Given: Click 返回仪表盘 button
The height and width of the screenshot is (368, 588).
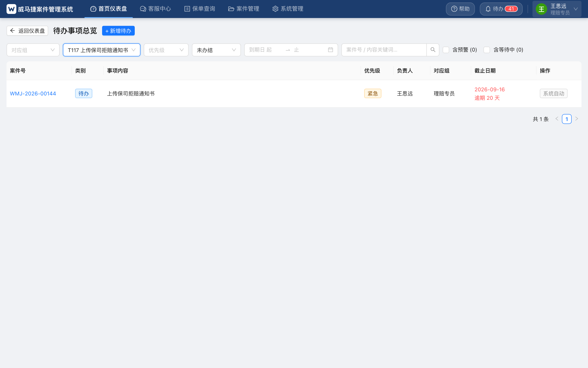Looking at the screenshot, I should (27, 31).
